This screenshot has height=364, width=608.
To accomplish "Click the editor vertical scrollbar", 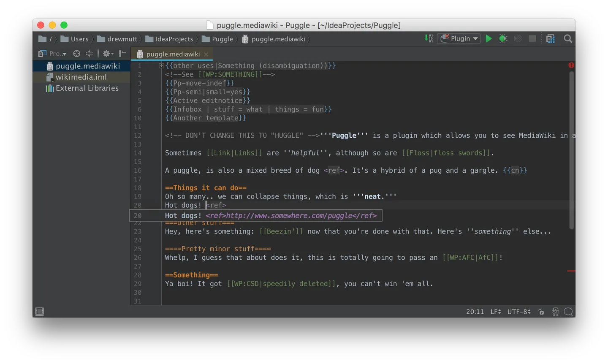I will pos(572,150).
